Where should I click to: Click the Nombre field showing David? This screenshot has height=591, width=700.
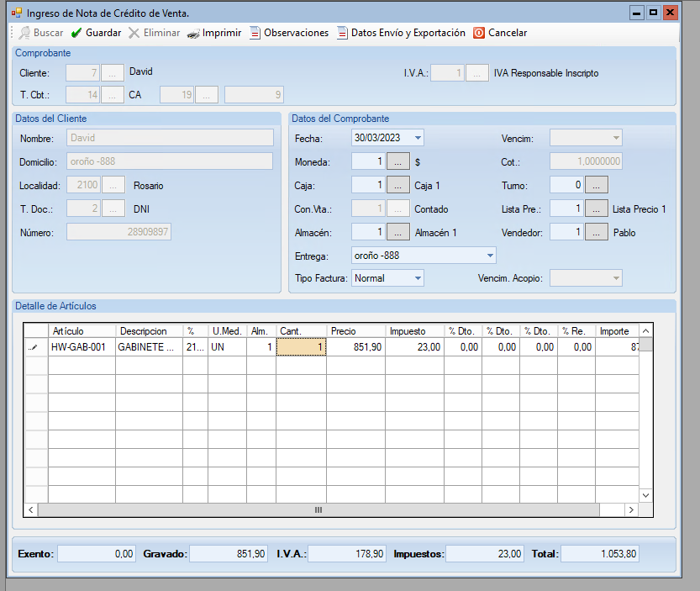pos(170,138)
